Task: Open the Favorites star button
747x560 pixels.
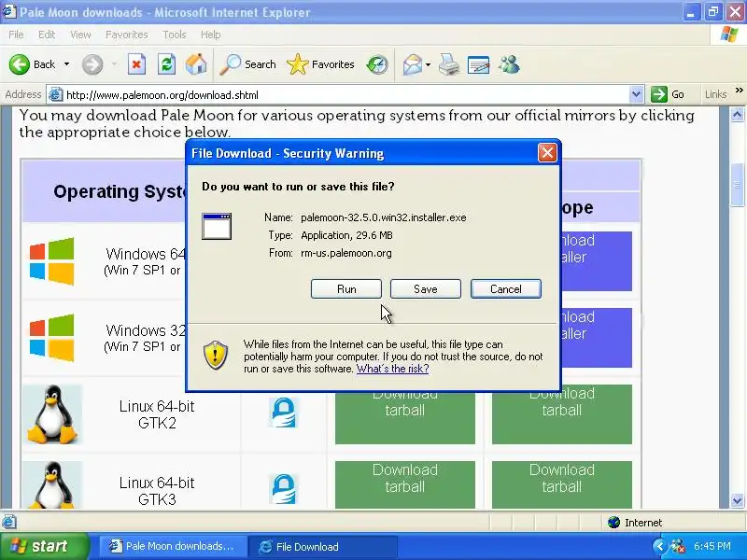Action: (x=320, y=64)
